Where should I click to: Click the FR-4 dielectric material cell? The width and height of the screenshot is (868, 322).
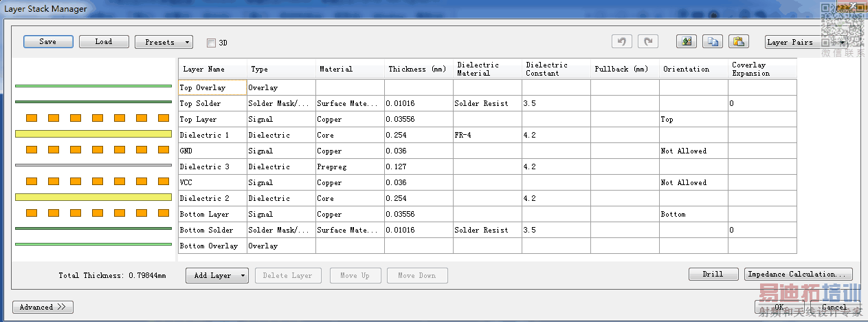(487, 135)
